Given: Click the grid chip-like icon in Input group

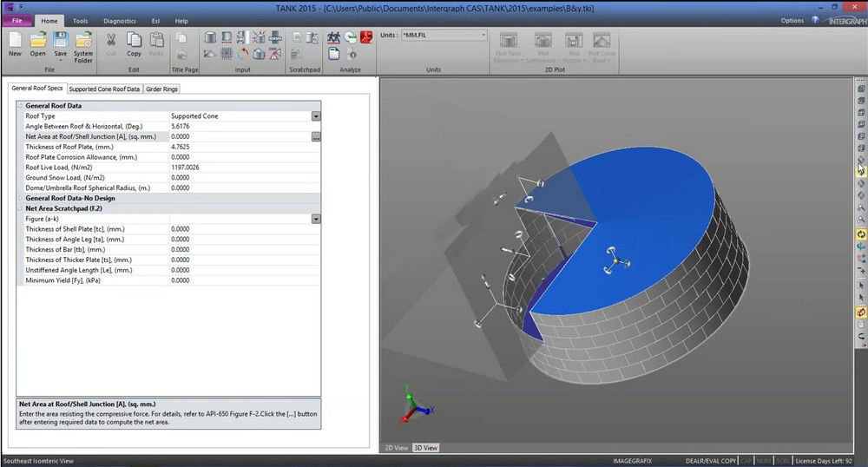Looking at the screenshot, I should pyautogui.click(x=227, y=54).
